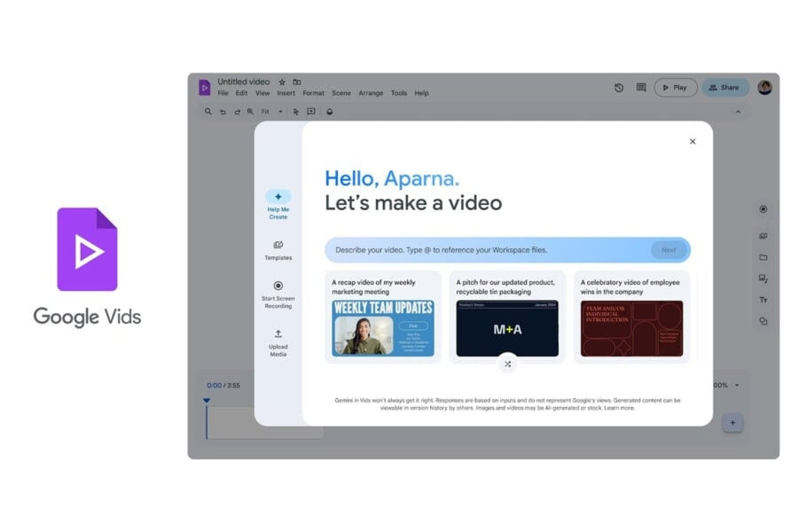Click the Play button
The height and width of the screenshot is (532, 798).
pos(676,88)
